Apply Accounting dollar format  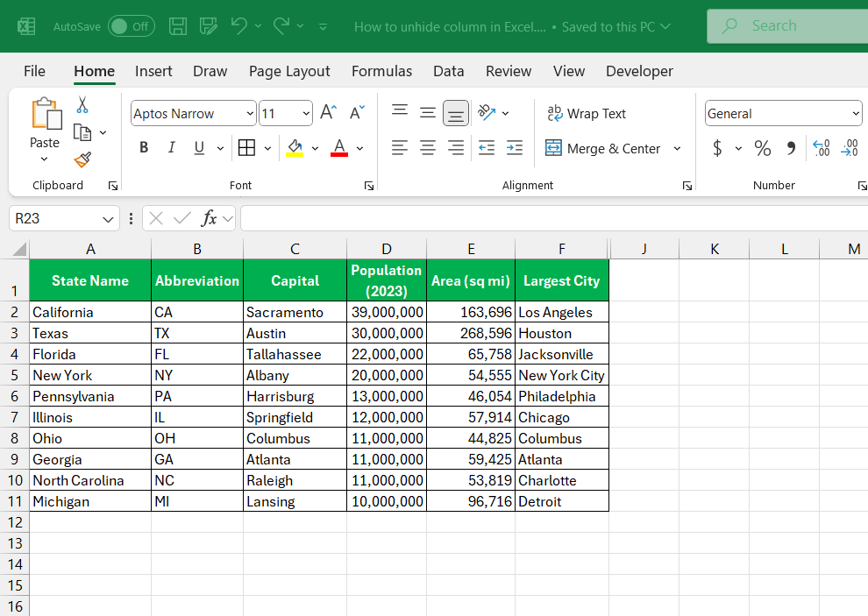coord(717,148)
